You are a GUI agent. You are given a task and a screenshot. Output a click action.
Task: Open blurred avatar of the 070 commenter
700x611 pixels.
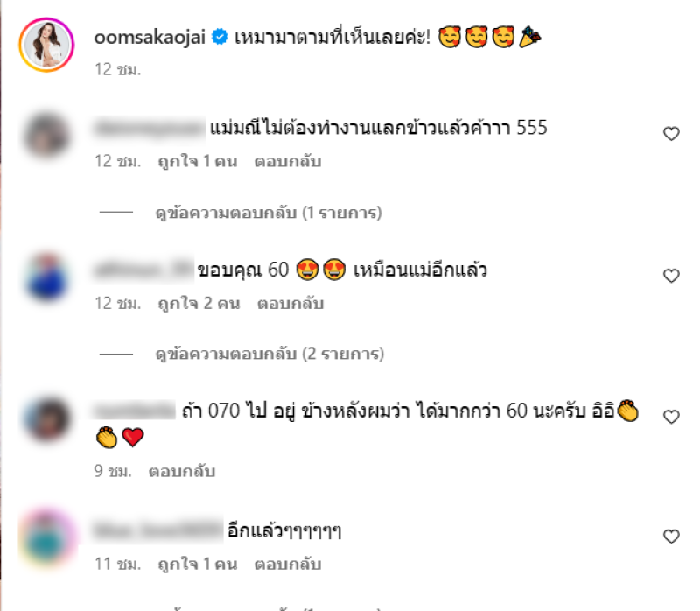[47, 419]
